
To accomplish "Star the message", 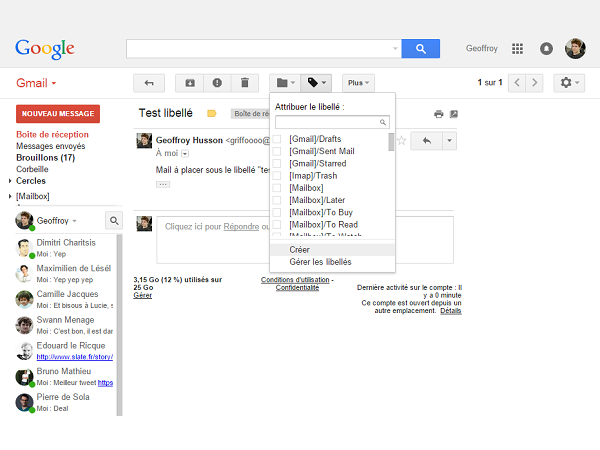I will point(401,140).
